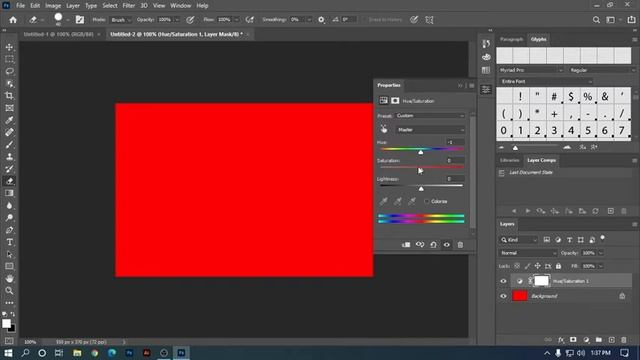The width and height of the screenshot is (640, 360).
Task: Select the Brush tool in the toolbox
Action: (x=9, y=144)
